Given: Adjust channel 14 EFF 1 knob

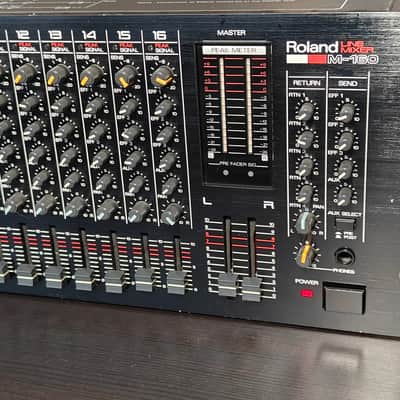Looking at the screenshot, I should pyautogui.click(x=93, y=105).
